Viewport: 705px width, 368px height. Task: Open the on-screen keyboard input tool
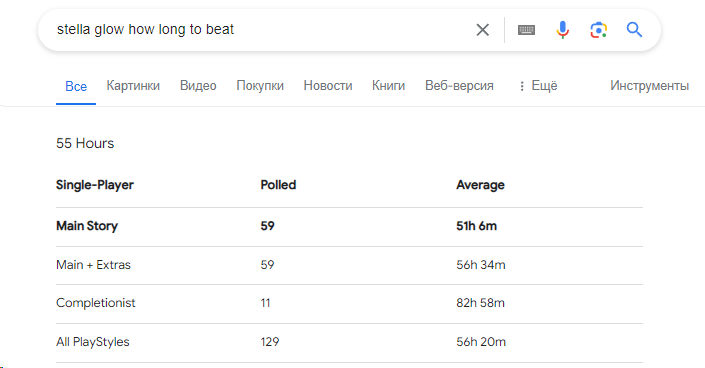click(x=527, y=30)
